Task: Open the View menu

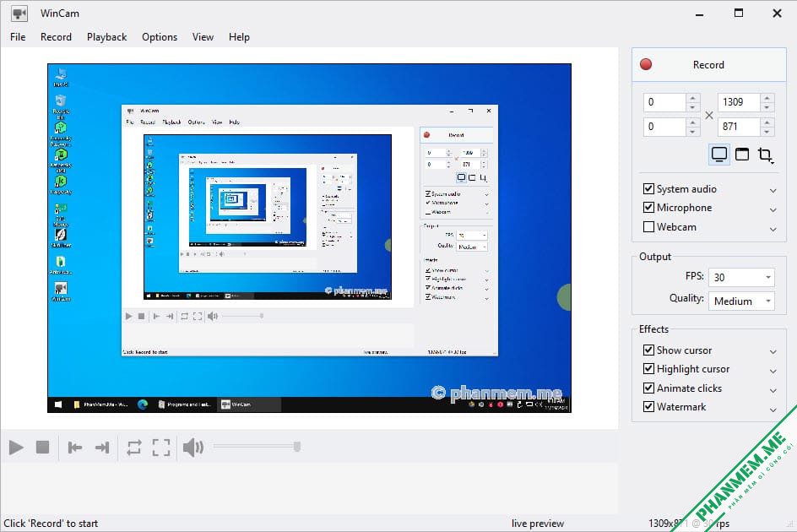Action: pos(203,37)
